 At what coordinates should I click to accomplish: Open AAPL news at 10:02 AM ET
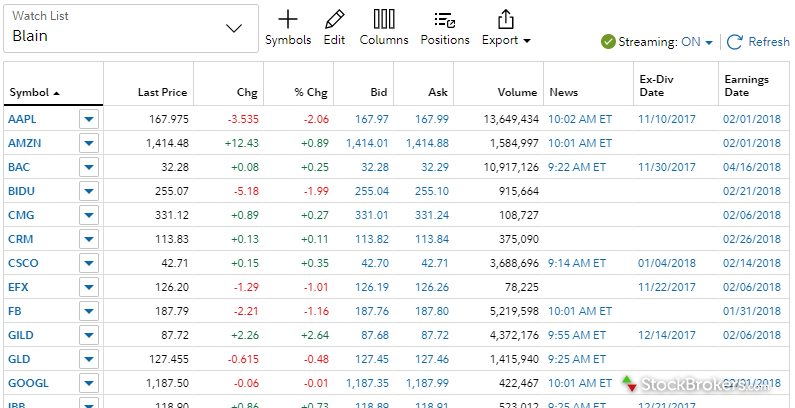pyautogui.click(x=580, y=120)
